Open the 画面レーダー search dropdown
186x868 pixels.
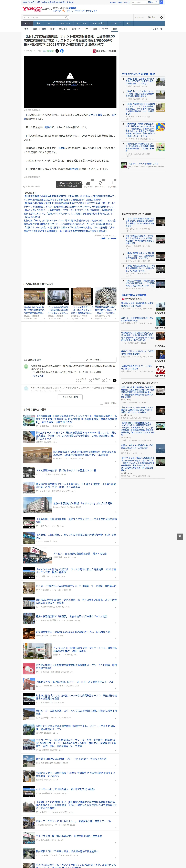pyautogui.click(x=153, y=2)
